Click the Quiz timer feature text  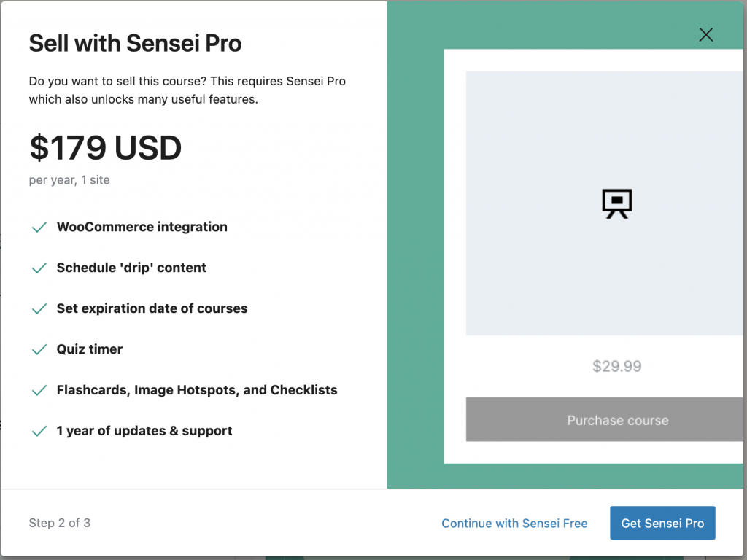(x=90, y=349)
